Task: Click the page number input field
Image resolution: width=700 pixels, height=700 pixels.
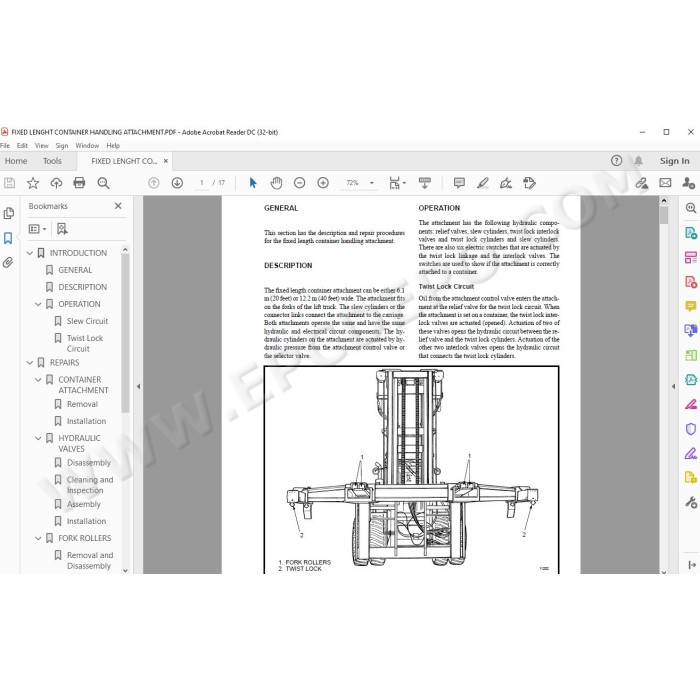Action: (x=202, y=183)
